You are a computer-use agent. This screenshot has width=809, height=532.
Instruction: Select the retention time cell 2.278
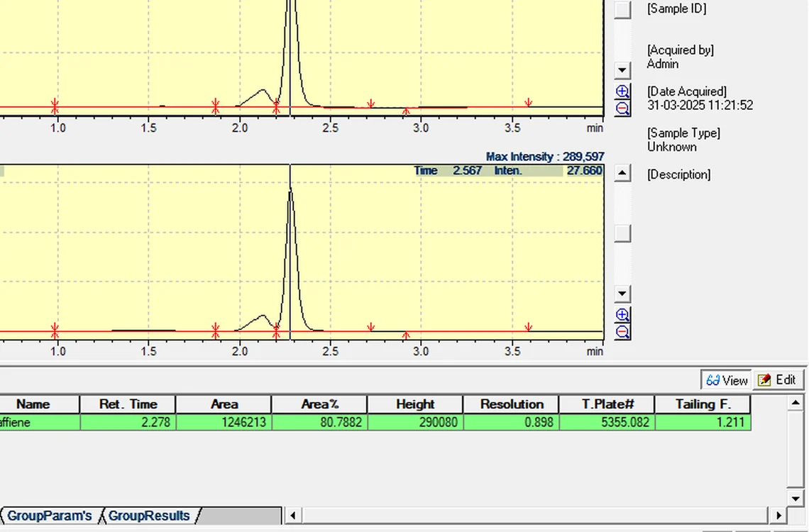[x=128, y=422]
